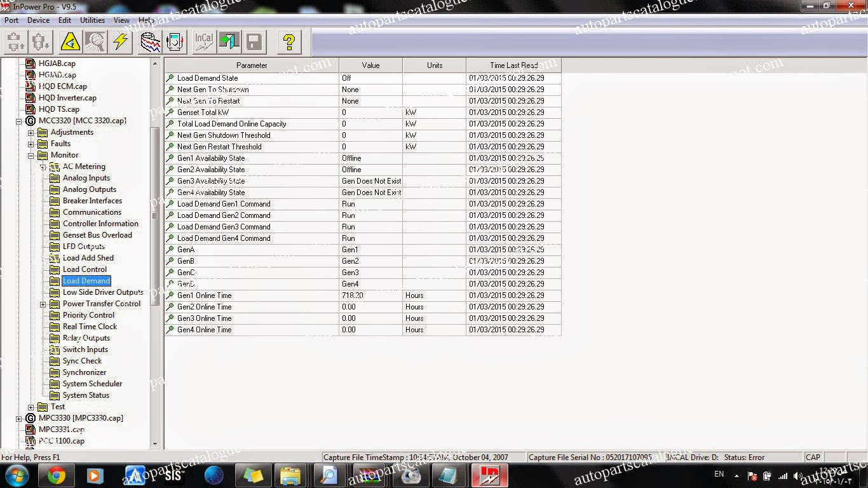Expand the Test folder
The width and height of the screenshot is (868, 488).
pos(31,407)
